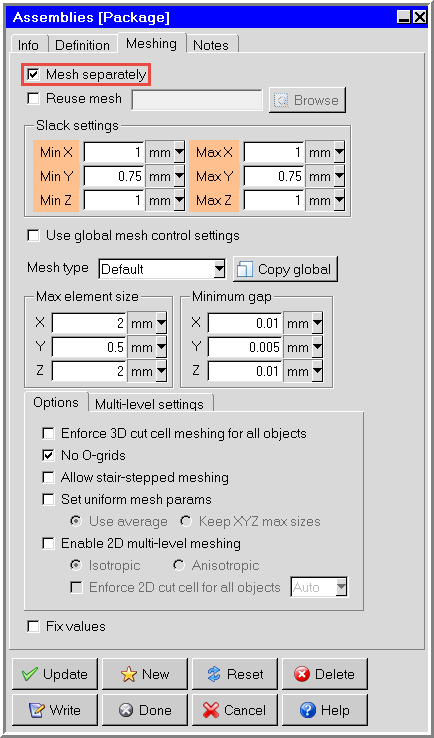Open the Notes tab
This screenshot has width=434, height=738.
[x=211, y=45]
